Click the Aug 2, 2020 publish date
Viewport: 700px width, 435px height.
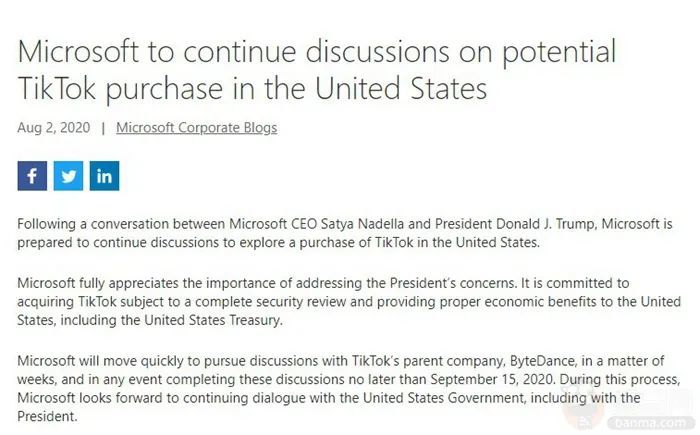coord(54,128)
